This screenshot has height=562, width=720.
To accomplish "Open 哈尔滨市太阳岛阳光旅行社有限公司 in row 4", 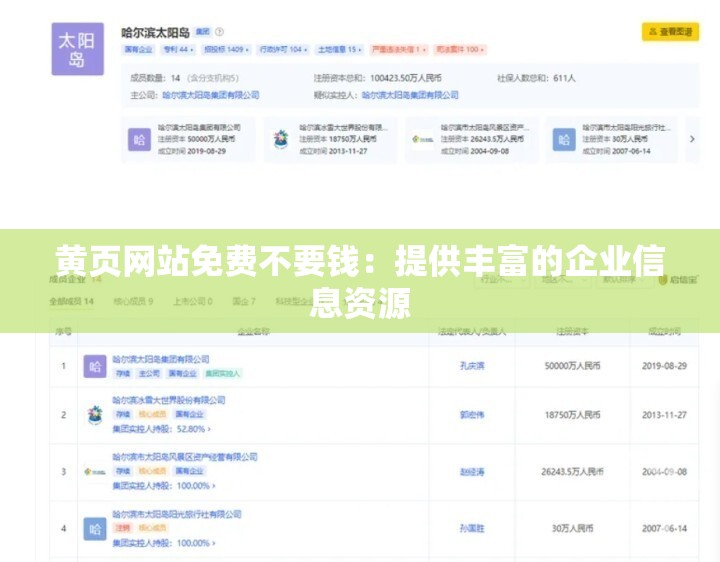I will click(177, 514).
